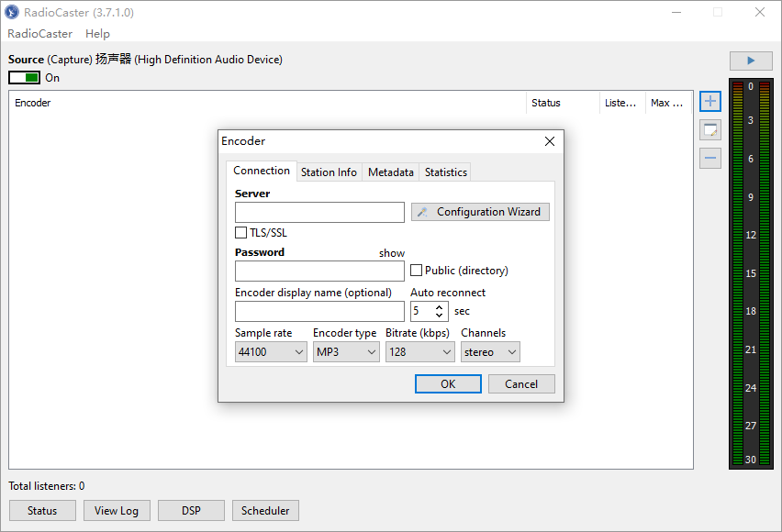
Task: Click the Server input field
Action: click(319, 213)
